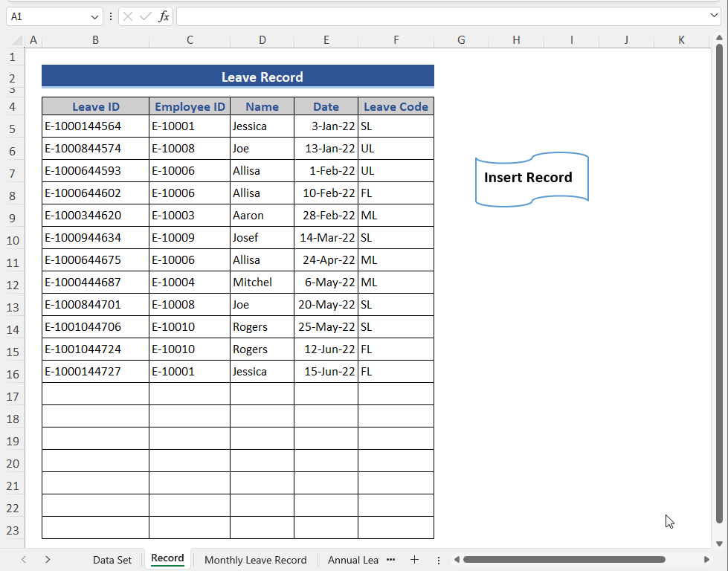Viewport: 728px width, 571px height.
Task: Click the left sheet navigation arrow
Action: (23, 559)
